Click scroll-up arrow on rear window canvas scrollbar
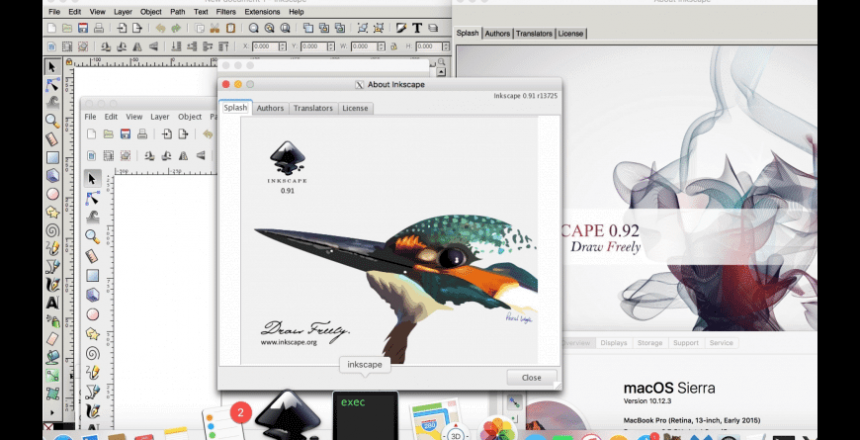This screenshot has height=440, width=860. coord(442,72)
